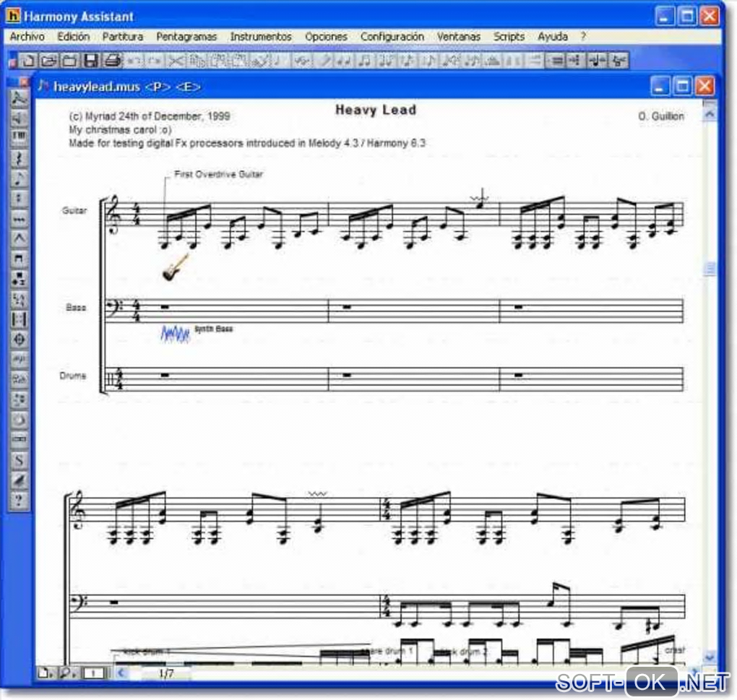Open the Archivo menu
This screenshot has width=737, height=700.
pyautogui.click(x=27, y=37)
